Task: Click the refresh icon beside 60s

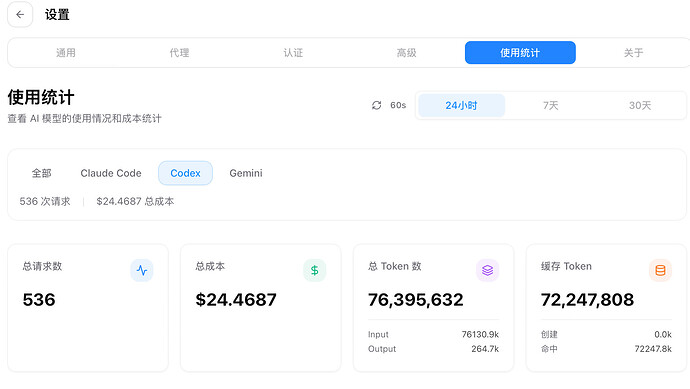Action: pos(376,105)
